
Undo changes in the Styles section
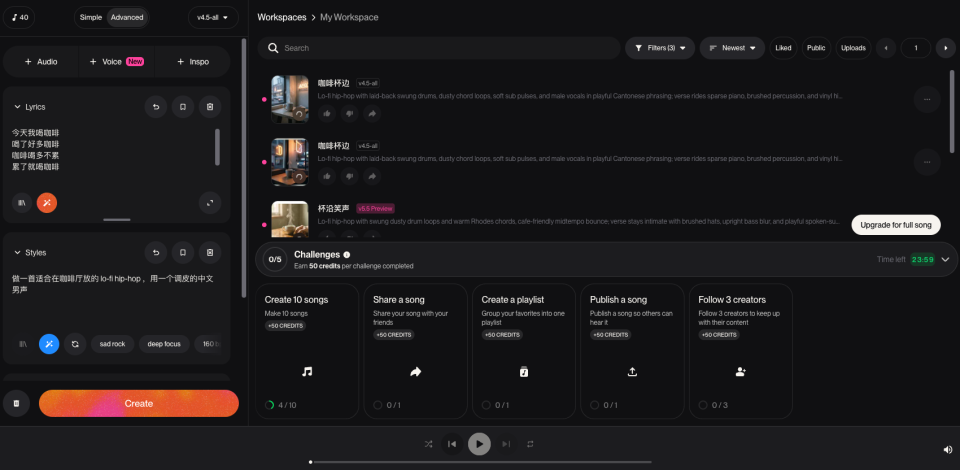[x=156, y=253]
